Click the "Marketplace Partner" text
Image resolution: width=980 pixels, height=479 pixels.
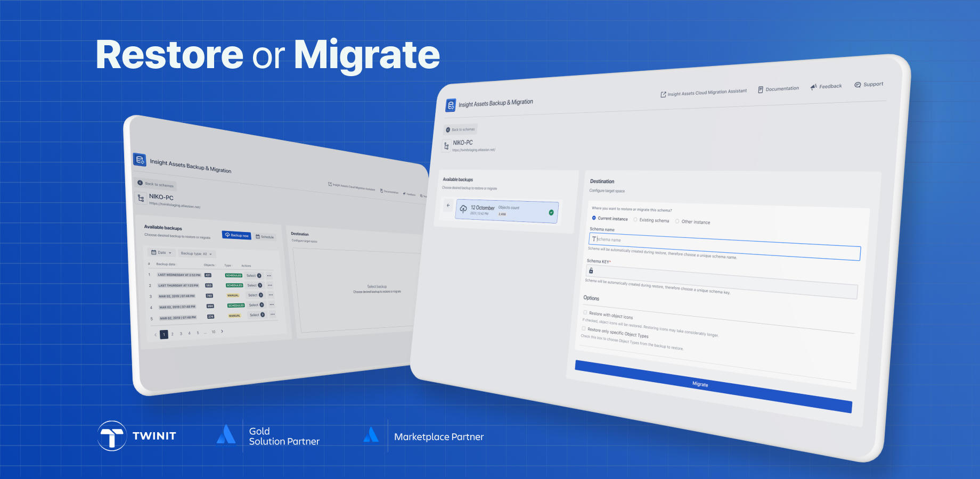point(439,437)
